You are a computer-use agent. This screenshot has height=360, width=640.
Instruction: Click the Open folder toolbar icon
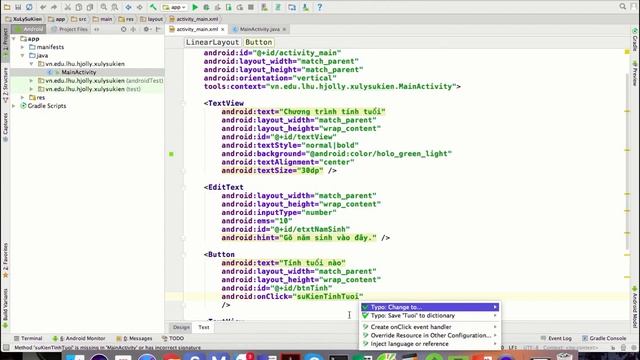click(7, 7)
